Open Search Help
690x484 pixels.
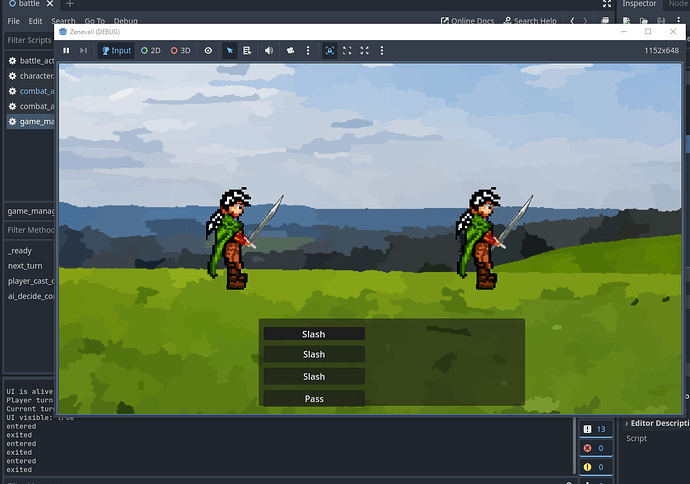(x=530, y=21)
